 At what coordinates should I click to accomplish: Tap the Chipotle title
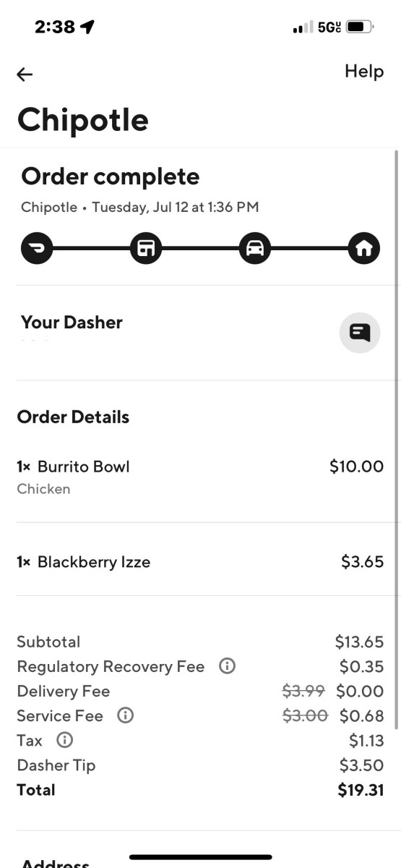coord(83,119)
